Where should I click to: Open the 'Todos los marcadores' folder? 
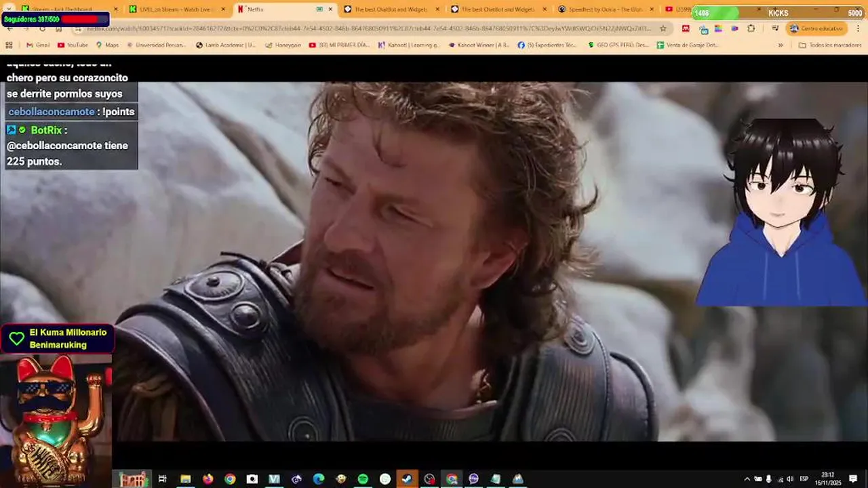(829, 45)
